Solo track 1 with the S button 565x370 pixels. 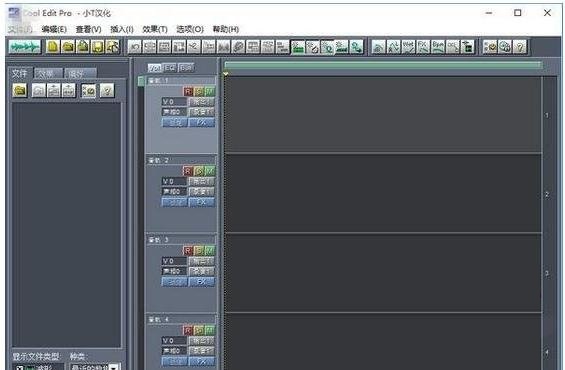[x=199, y=92]
